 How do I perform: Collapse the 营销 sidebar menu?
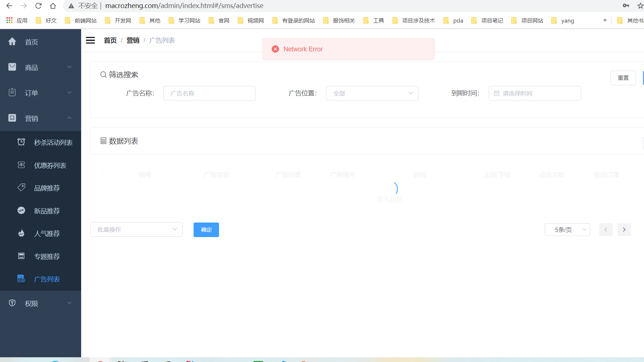40,118
